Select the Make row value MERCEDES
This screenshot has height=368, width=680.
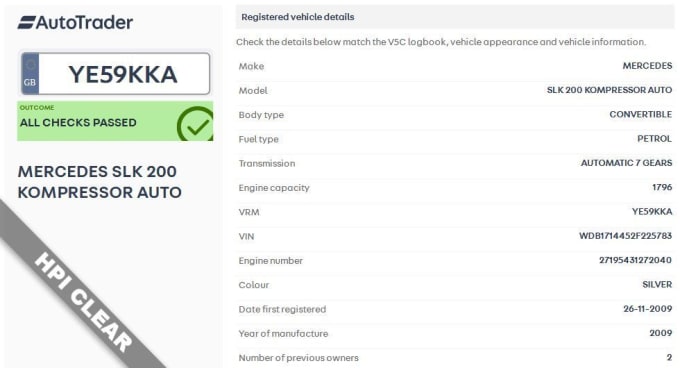[x=647, y=66]
